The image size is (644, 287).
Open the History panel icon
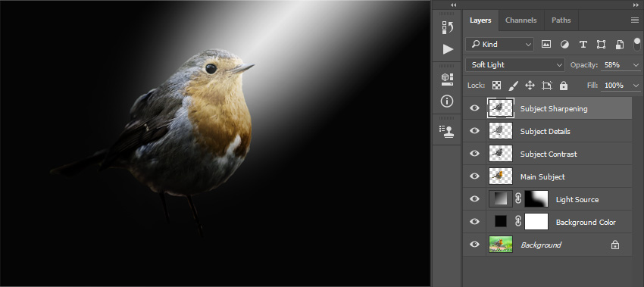coord(448,27)
